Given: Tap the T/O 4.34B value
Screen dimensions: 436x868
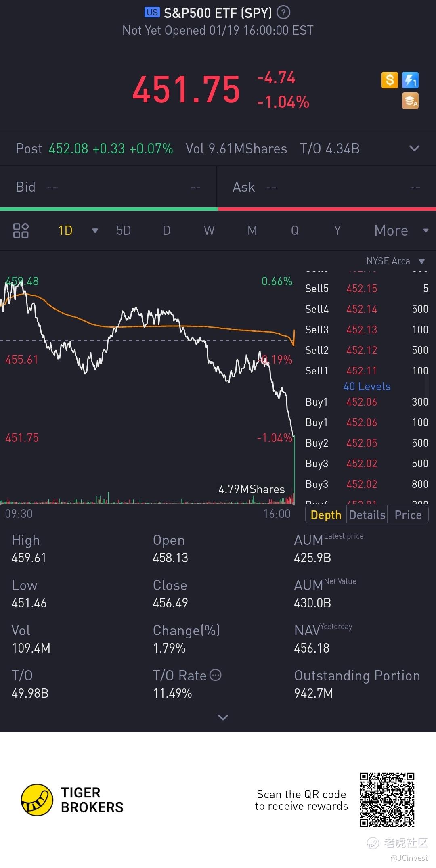Looking at the screenshot, I should 329,149.
